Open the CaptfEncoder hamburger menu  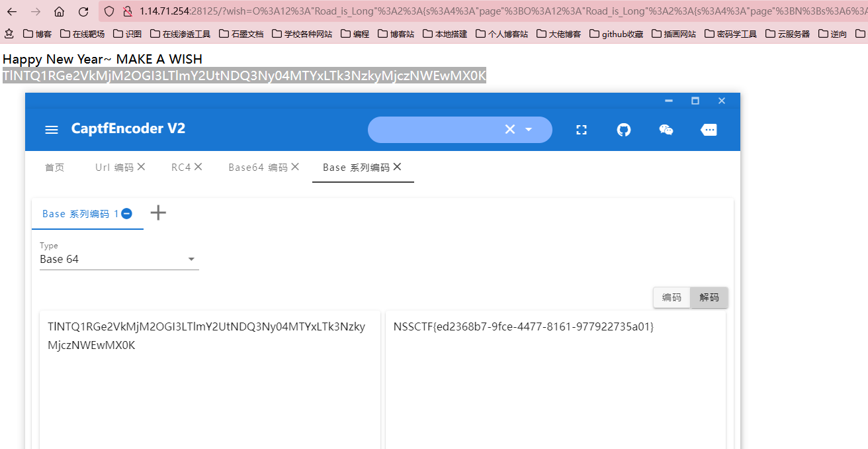(52, 130)
